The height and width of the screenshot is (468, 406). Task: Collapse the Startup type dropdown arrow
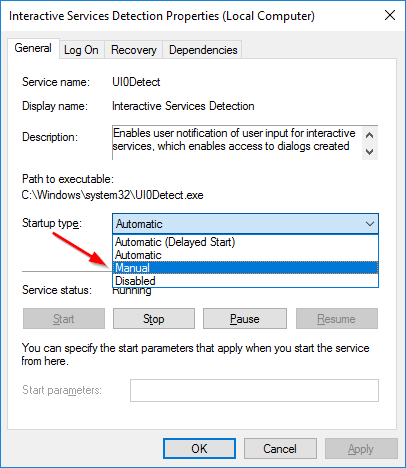tap(370, 224)
